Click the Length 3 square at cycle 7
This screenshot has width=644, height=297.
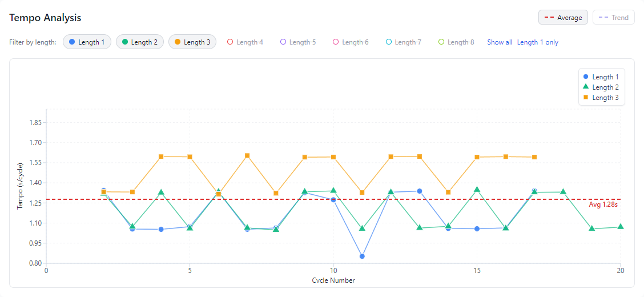247,156
